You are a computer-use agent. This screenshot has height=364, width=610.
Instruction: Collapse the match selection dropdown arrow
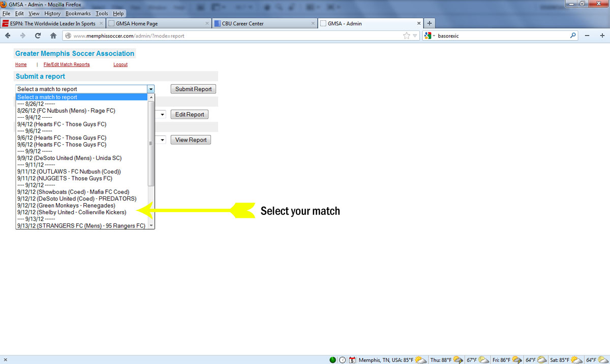[150, 89]
